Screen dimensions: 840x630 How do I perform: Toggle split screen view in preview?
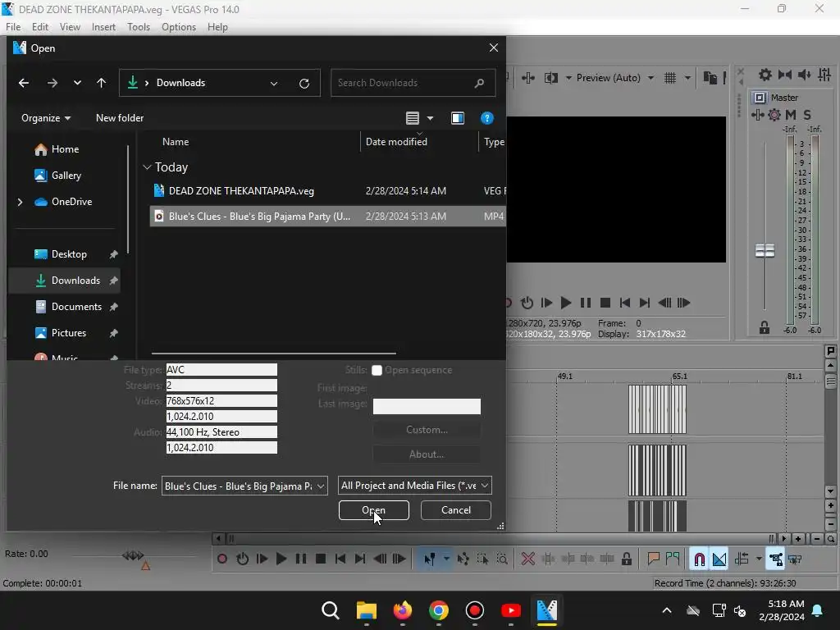550,78
